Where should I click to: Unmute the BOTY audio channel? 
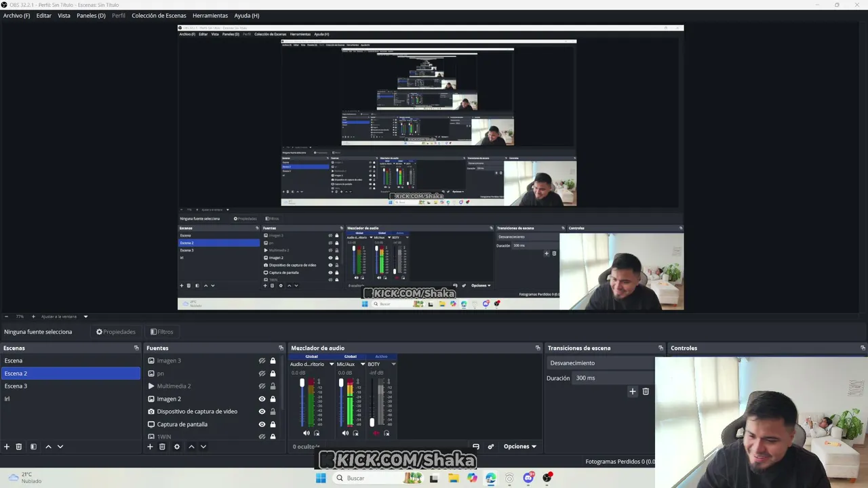[376, 433]
